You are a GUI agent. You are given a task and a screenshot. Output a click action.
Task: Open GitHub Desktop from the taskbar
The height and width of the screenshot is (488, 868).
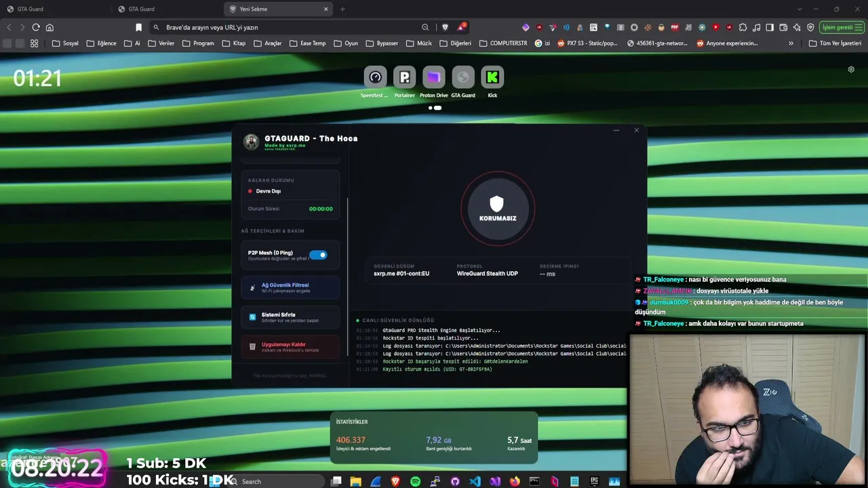pos(455,481)
